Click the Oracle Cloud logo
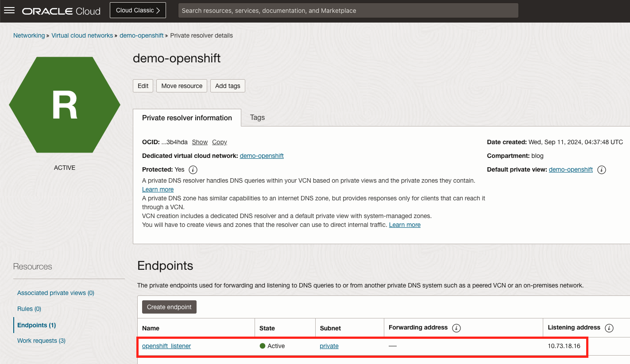This screenshot has height=364, width=630. (61, 11)
